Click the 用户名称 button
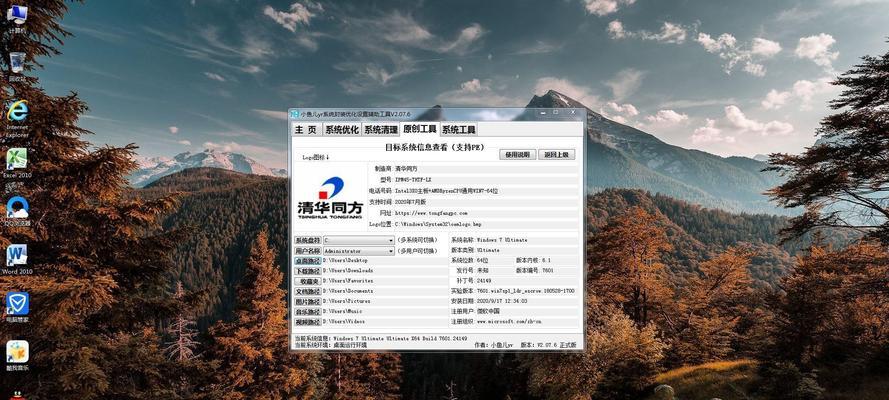889x400 pixels. pyautogui.click(x=307, y=250)
